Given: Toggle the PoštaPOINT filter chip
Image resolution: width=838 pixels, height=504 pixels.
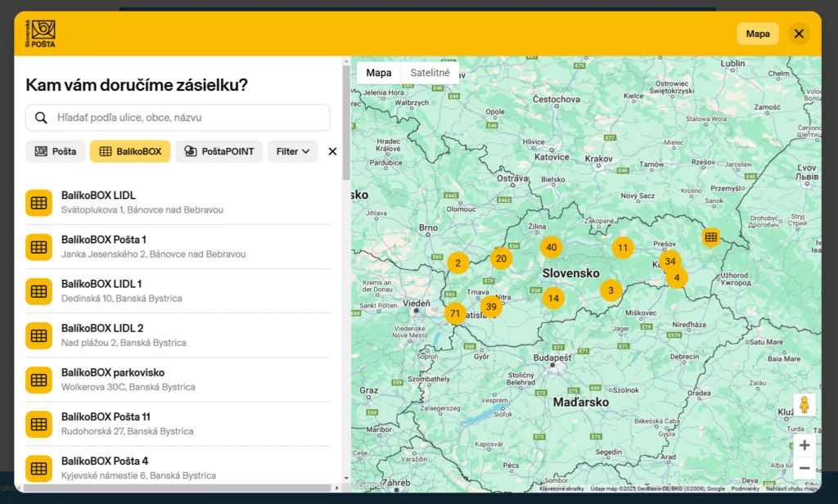Looking at the screenshot, I should (219, 151).
